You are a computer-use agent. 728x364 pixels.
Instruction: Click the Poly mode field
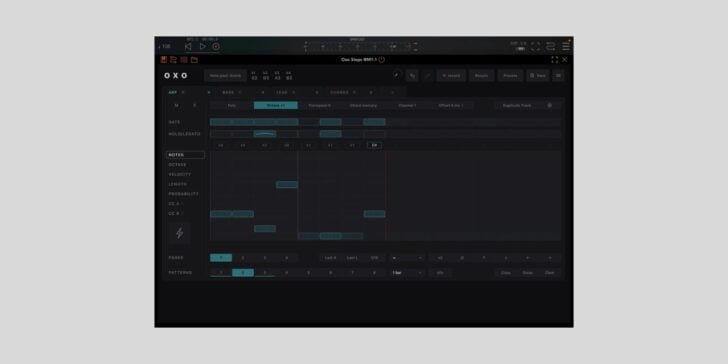(x=232, y=105)
